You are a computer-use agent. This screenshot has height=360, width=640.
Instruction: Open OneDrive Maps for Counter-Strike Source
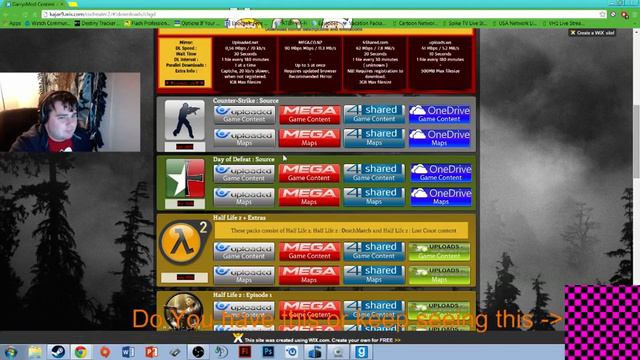pyautogui.click(x=440, y=138)
